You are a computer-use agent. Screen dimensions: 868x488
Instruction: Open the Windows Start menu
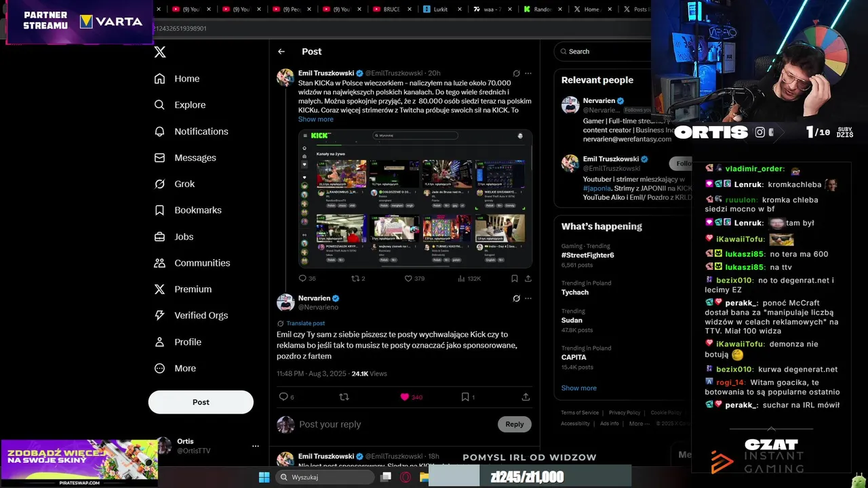click(264, 477)
